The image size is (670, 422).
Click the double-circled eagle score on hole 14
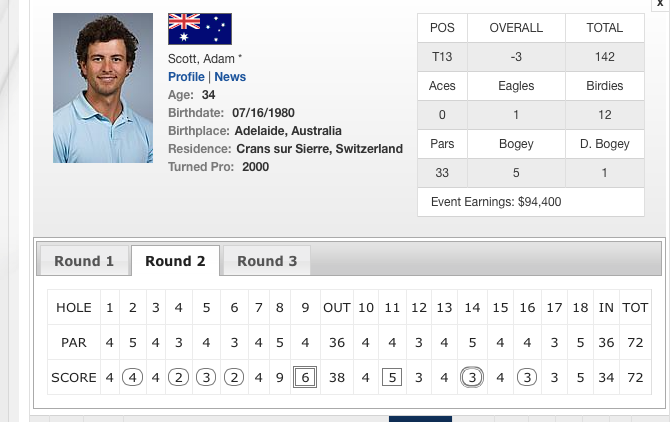(472, 378)
